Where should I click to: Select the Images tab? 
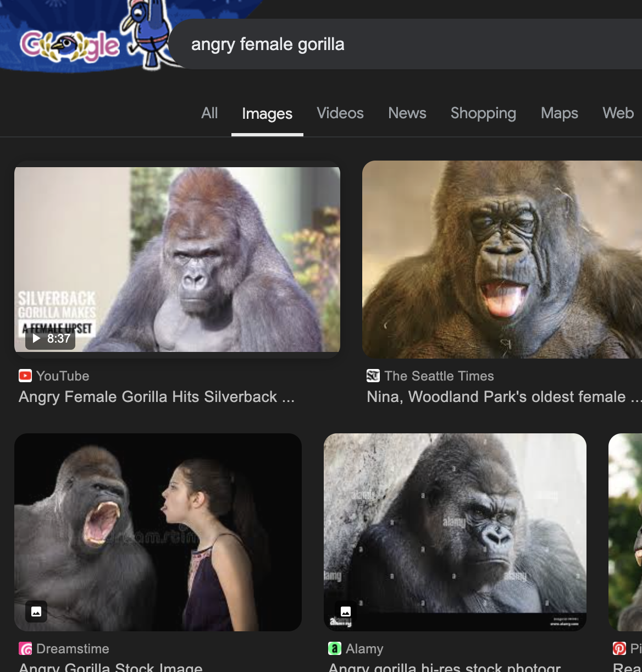pos(267,114)
